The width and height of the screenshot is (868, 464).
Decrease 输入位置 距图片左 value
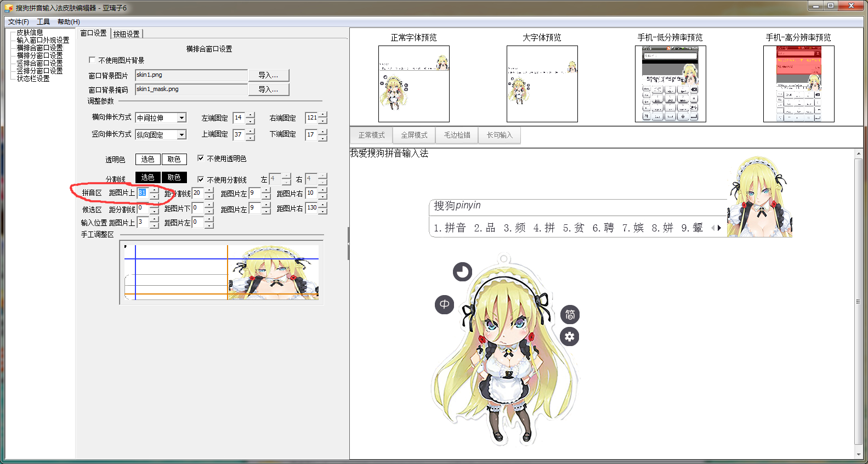tap(209, 225)
